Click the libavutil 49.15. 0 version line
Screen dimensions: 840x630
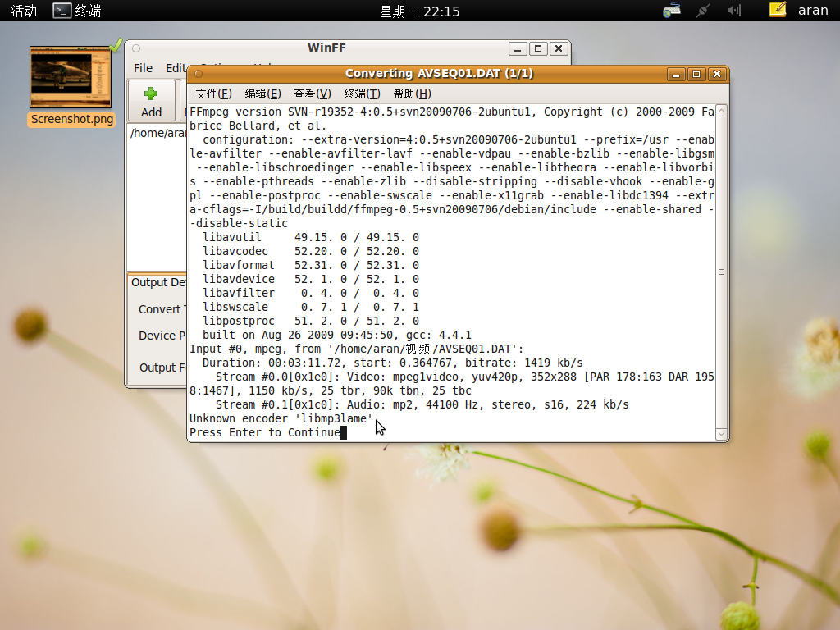tap(311, 237)
